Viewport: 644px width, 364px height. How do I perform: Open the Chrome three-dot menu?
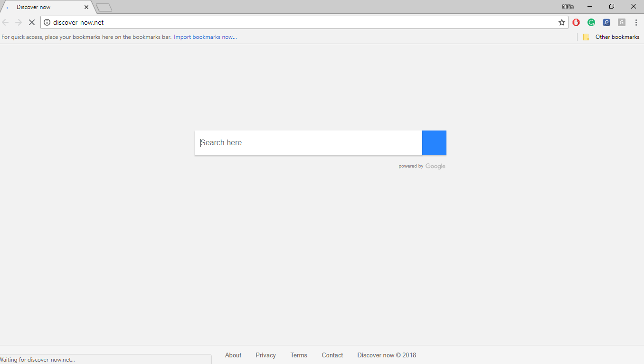(636, 22)
